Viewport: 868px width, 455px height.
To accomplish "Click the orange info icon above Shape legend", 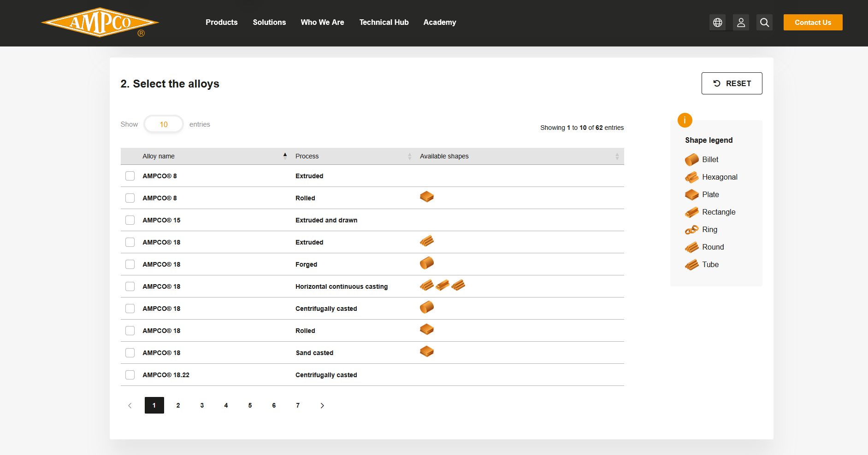I will [x=685, y=120].
